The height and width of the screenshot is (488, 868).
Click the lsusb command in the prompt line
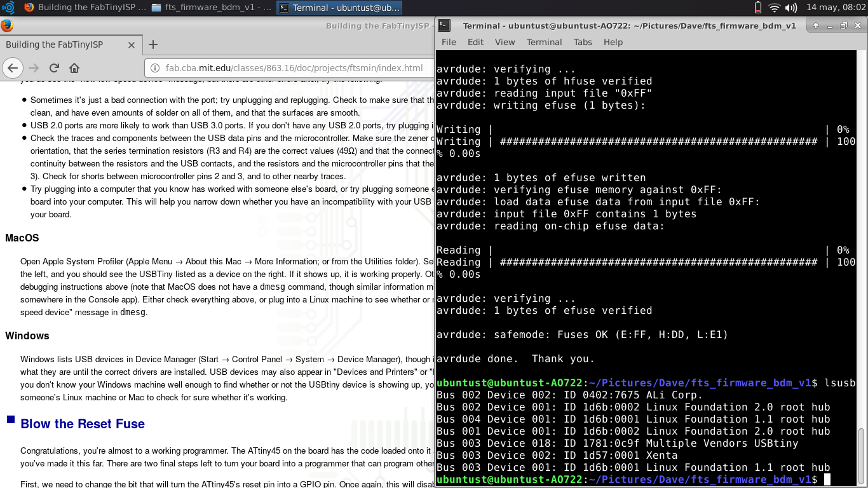pos(839,383)
